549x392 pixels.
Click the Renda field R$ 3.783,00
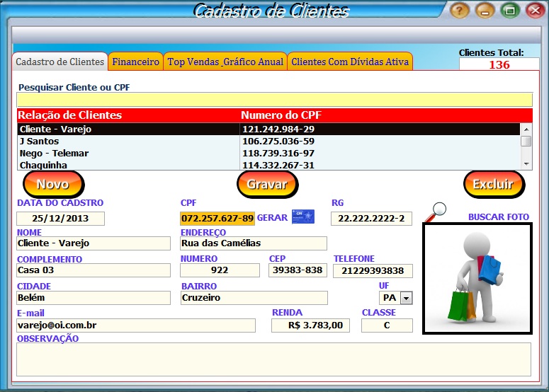pyautogui.click(x=310, y=325)
